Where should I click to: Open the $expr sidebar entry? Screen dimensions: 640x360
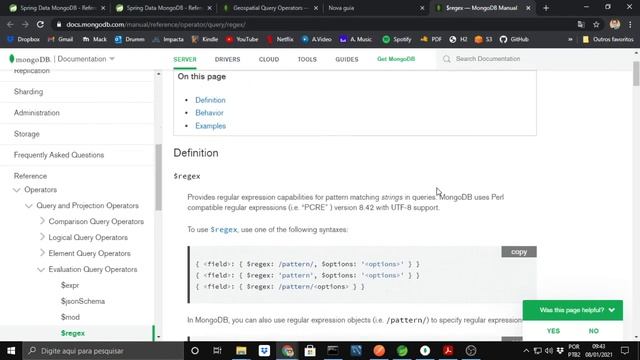coord(70,285)
